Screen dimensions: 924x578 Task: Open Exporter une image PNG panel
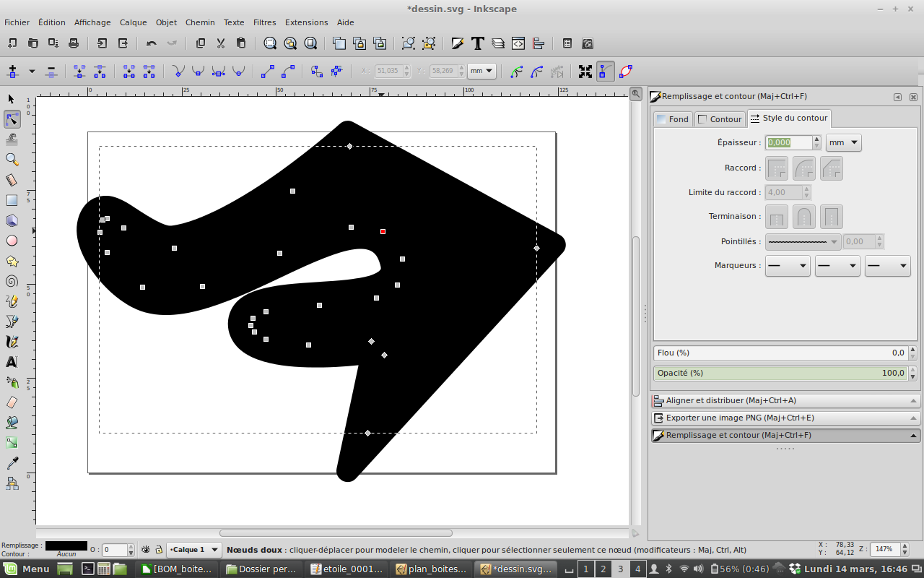[785, 418]
